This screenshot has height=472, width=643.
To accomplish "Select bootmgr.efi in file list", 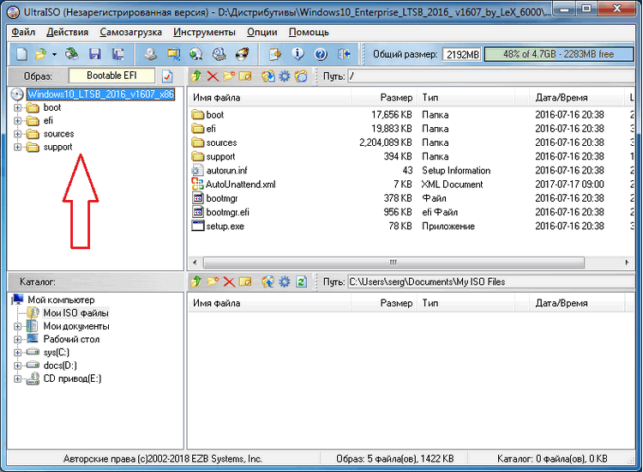I will pos(228,212).
